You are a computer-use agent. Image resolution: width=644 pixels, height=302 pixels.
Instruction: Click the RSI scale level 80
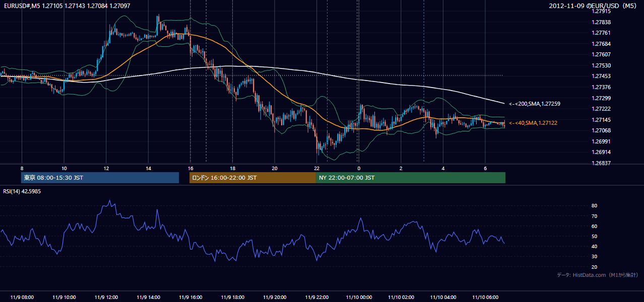tap(595, 206)
